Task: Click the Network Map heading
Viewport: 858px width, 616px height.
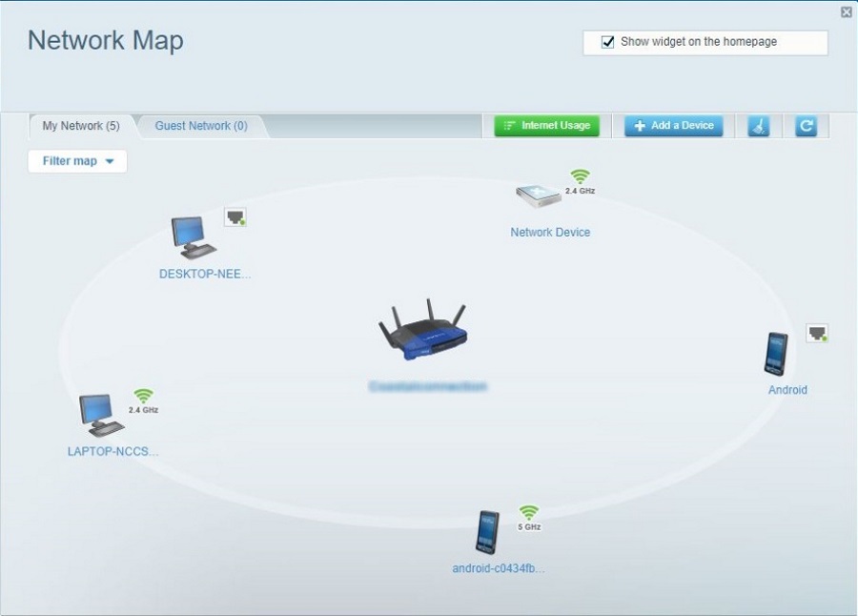Action: click(x=106, y=40)
